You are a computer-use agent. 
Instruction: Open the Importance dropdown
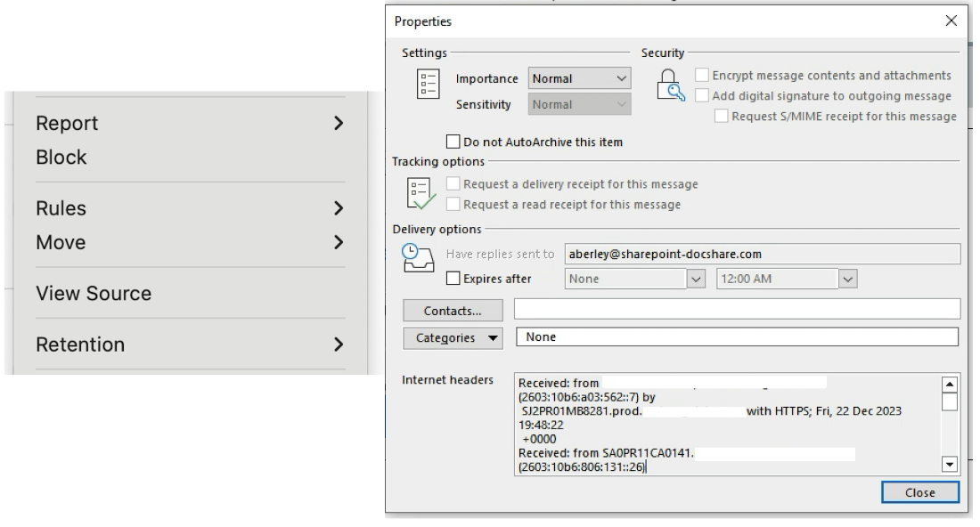point(579,78)
